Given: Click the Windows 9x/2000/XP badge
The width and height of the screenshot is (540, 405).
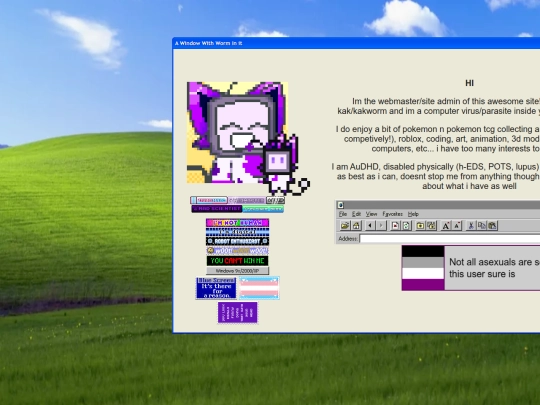Looking at the screenshot, I should (x=237, y=271).
